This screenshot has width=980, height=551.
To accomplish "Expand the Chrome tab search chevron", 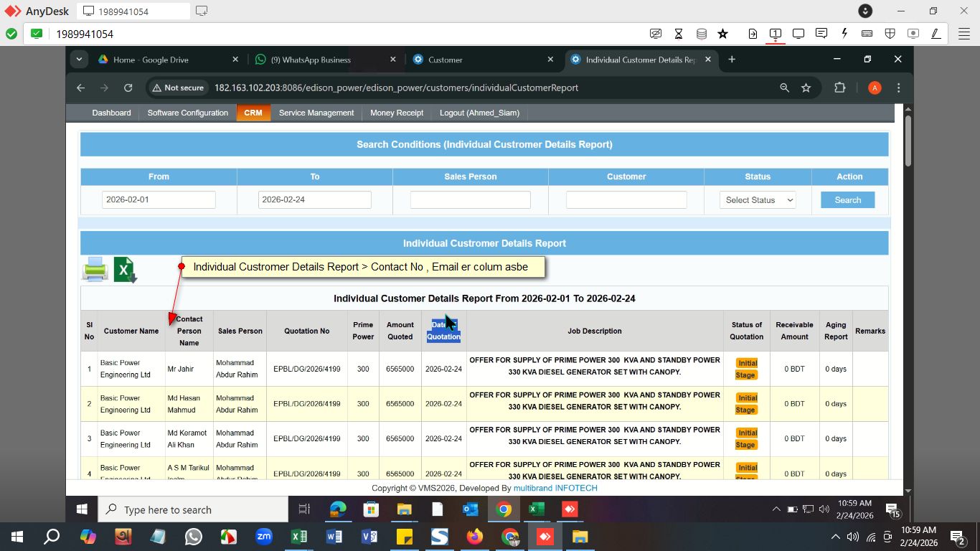I will [x=79, y=60].
